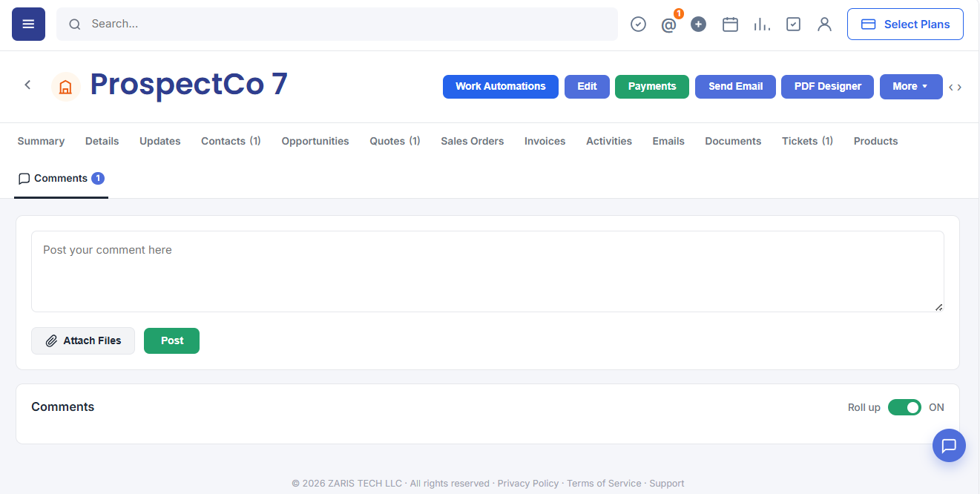Open the Tickets (1) tab
The image size is (980, 494).
[807, 141]
